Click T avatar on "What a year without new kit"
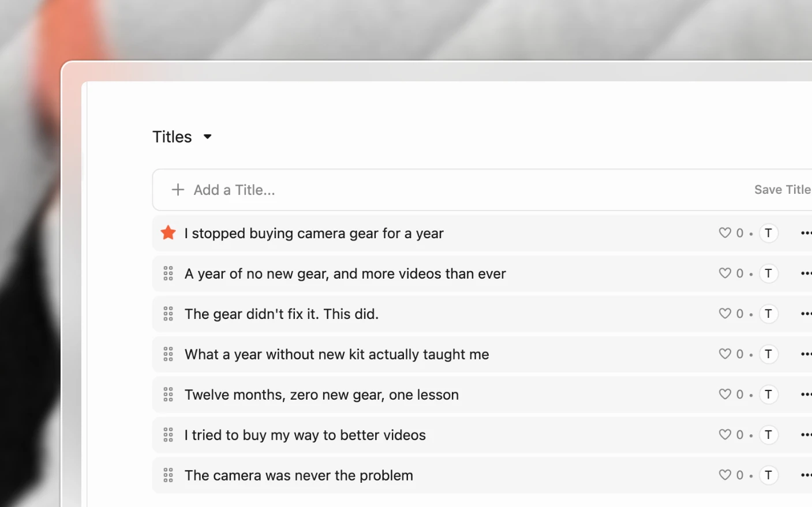The width and height of the screenshot is (812, 507). pyautogui.click(x=769, y=354)
